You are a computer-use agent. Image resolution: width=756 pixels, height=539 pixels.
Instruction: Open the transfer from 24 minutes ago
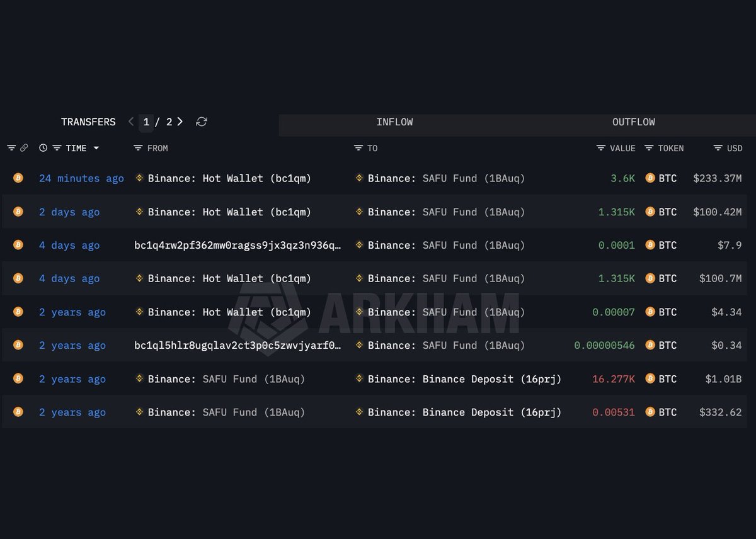[81, 178]
